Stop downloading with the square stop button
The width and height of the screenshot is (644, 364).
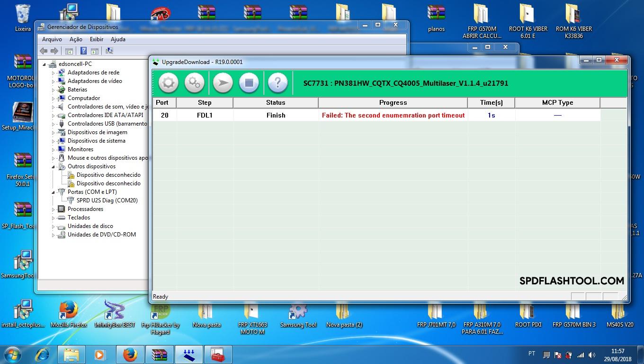[x=249, y=83]
